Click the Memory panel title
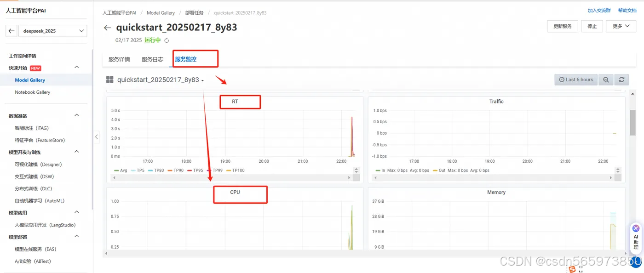Screen dimensions: 644x273 click(496, 192)
